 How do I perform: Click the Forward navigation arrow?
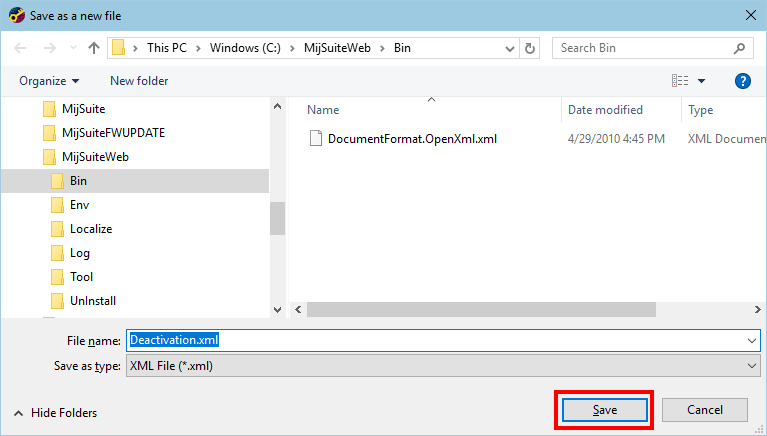(49, 48)
